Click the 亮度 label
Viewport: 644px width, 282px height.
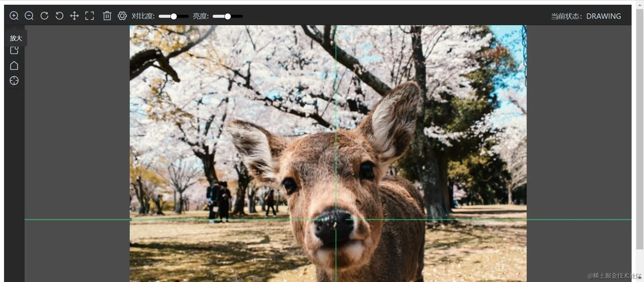pyautogui.click(x=201, y=16)
